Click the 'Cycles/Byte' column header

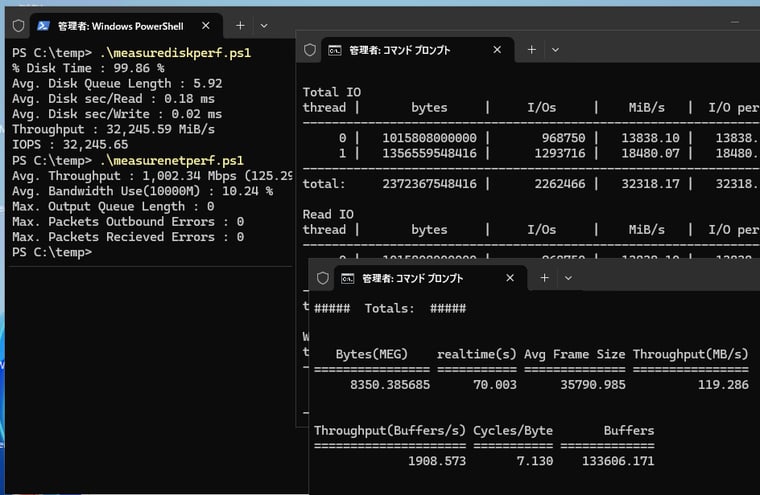[513, 431]
